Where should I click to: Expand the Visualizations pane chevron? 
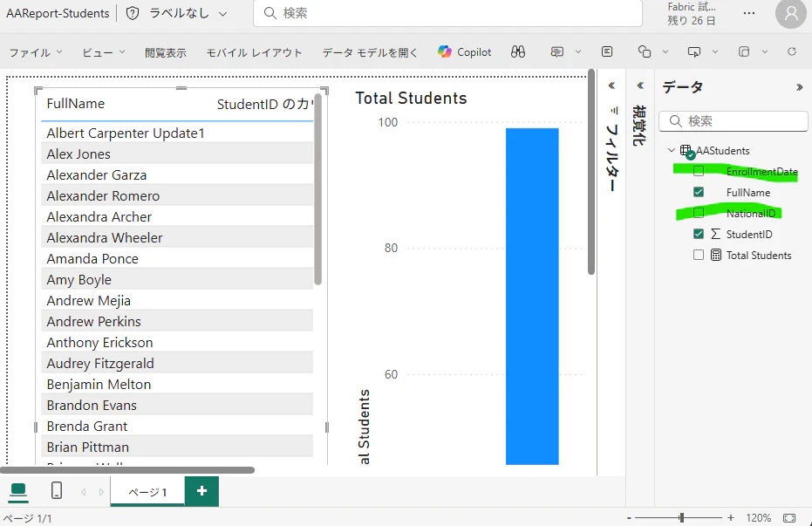640,85
